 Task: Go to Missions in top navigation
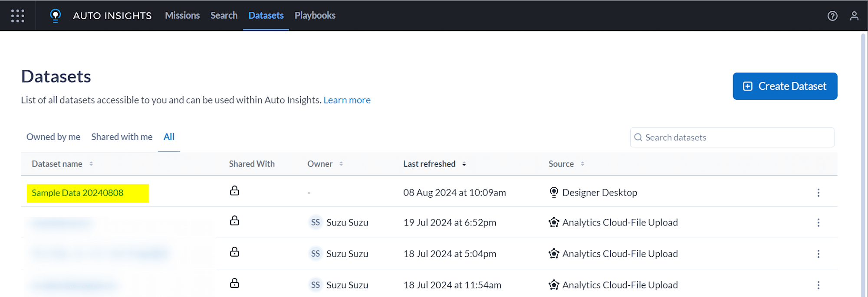[182, 16]
